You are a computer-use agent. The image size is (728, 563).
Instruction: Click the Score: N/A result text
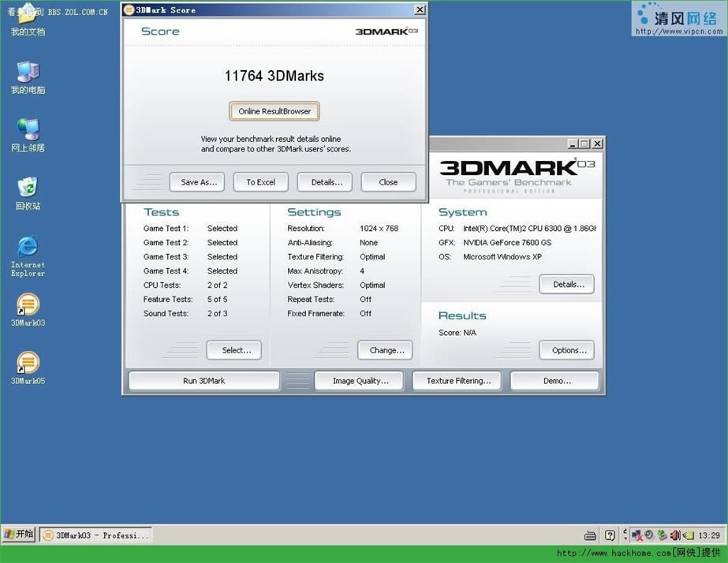coord(457,333)
